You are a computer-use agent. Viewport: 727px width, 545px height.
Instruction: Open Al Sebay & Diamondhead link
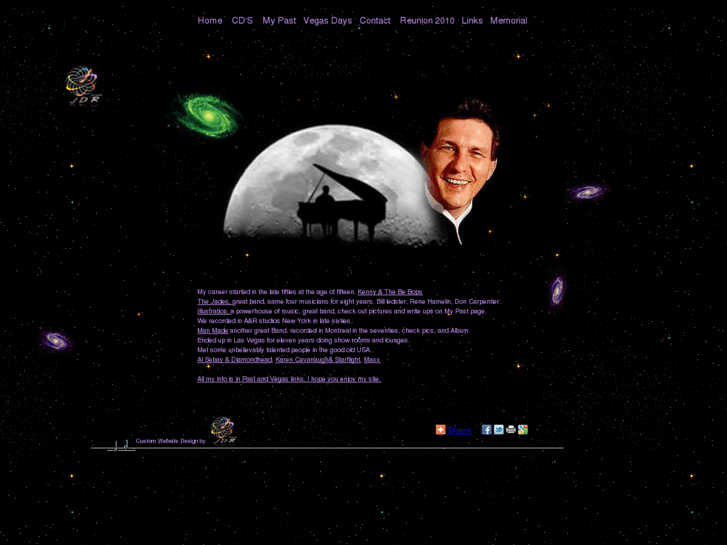pos(235,359)
